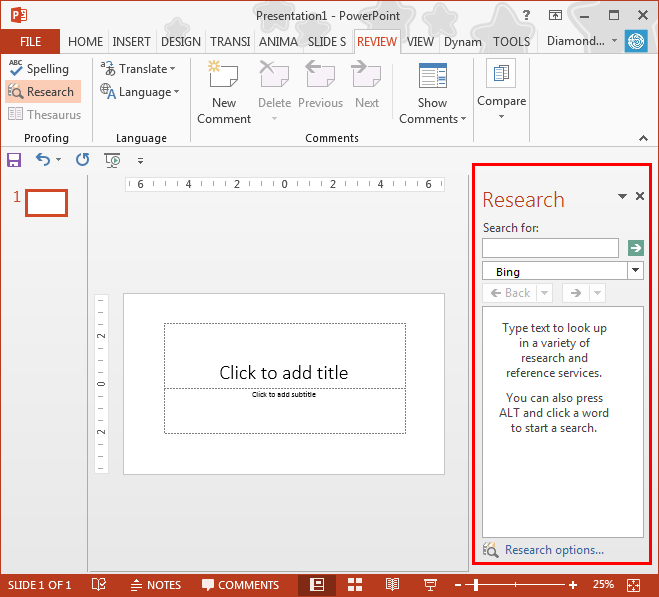659x597 pixels.
Task: Click the Redo/Repeat arrow icon
Action: (82, 160)
